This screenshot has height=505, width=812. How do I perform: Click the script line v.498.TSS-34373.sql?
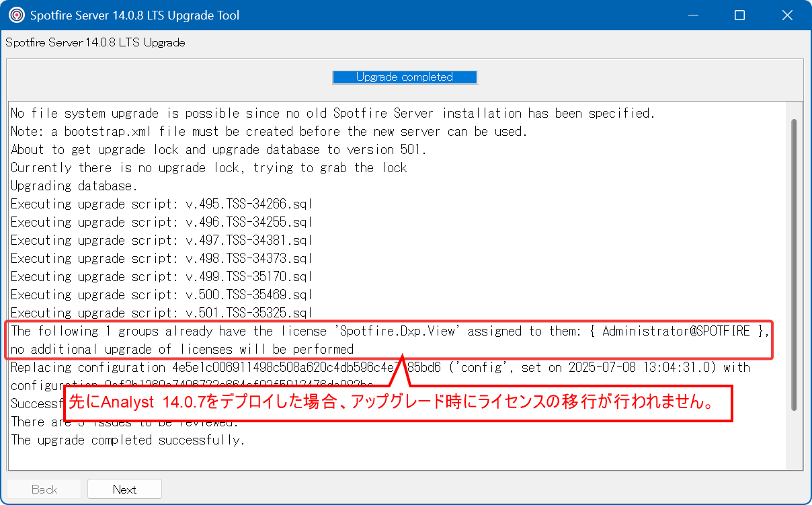pyautogui.click(x=161, y=258)
